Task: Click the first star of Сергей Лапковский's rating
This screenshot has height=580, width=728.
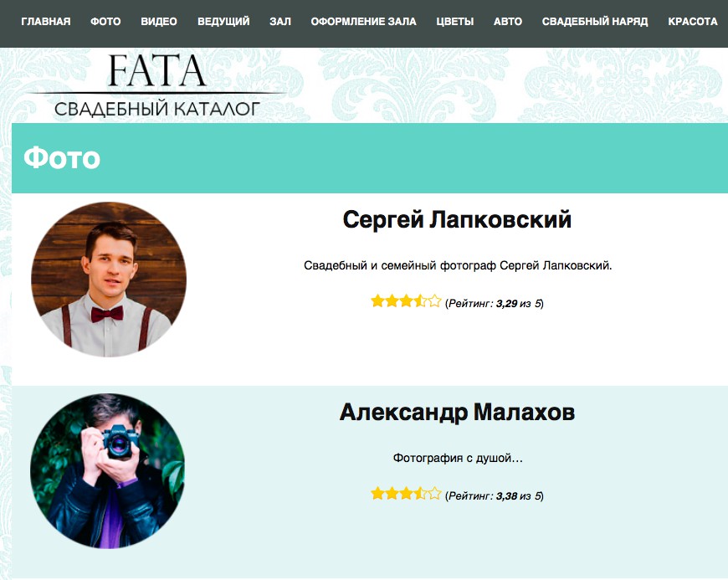Action: (x=377, y=301)
